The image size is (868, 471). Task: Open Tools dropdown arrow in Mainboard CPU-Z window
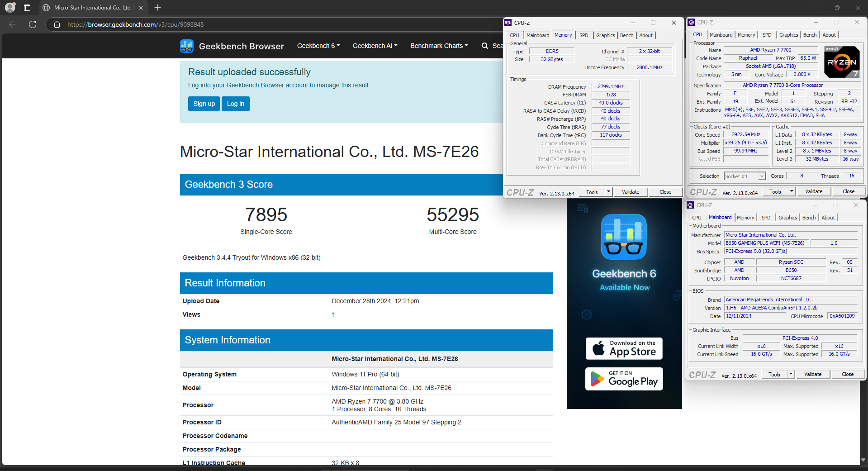click(x=791, y=374)
